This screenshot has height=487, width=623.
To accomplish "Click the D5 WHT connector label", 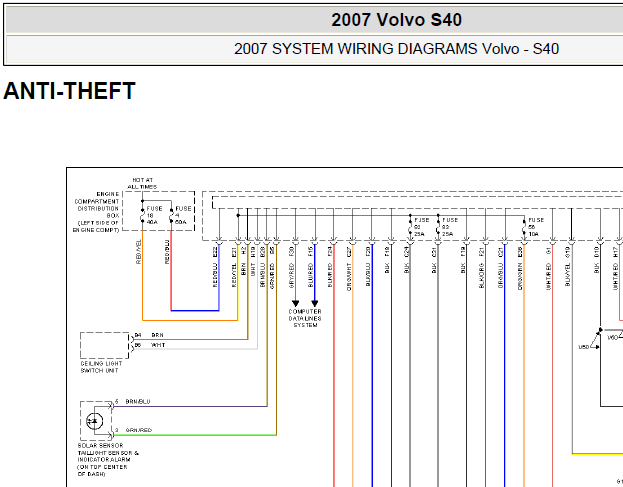I will (150, 345).
